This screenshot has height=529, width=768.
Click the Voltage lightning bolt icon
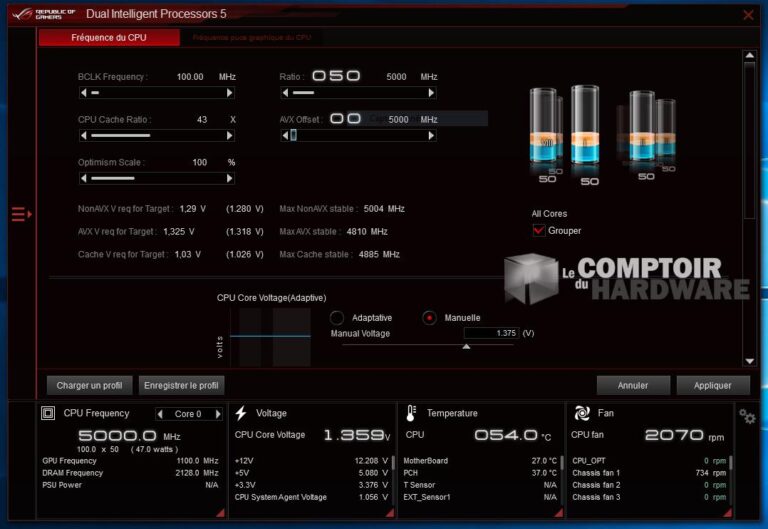point(241,413)
